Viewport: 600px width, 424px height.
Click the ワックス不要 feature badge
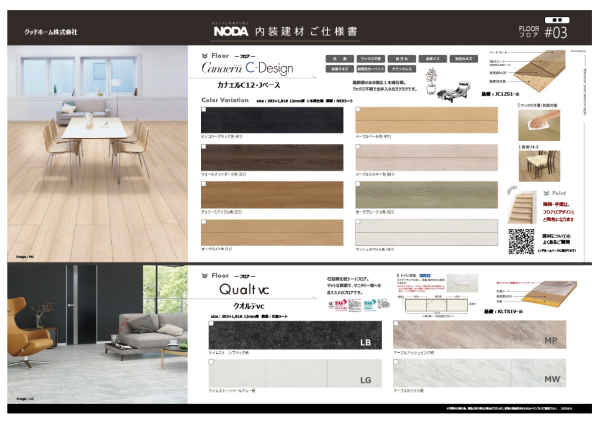(371, 59)
